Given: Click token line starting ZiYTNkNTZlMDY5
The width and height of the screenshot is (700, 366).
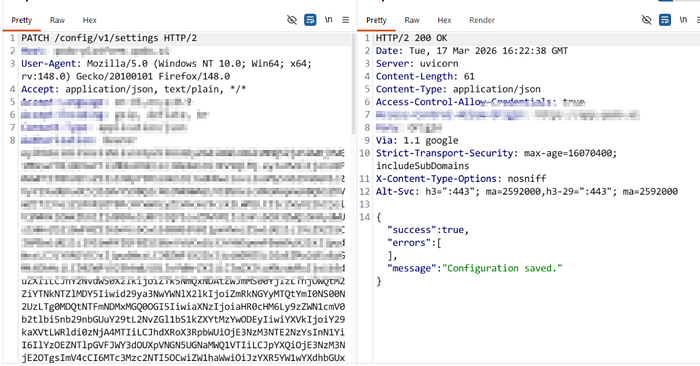Looking at the screenshot, I should pyautogui.click(x=183, y=294).
